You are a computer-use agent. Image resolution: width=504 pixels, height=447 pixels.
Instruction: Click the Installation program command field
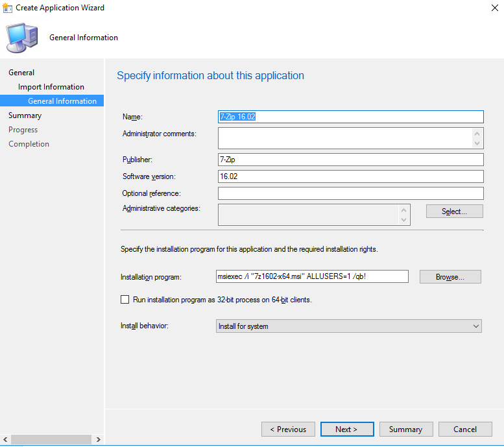click(312, 276)
